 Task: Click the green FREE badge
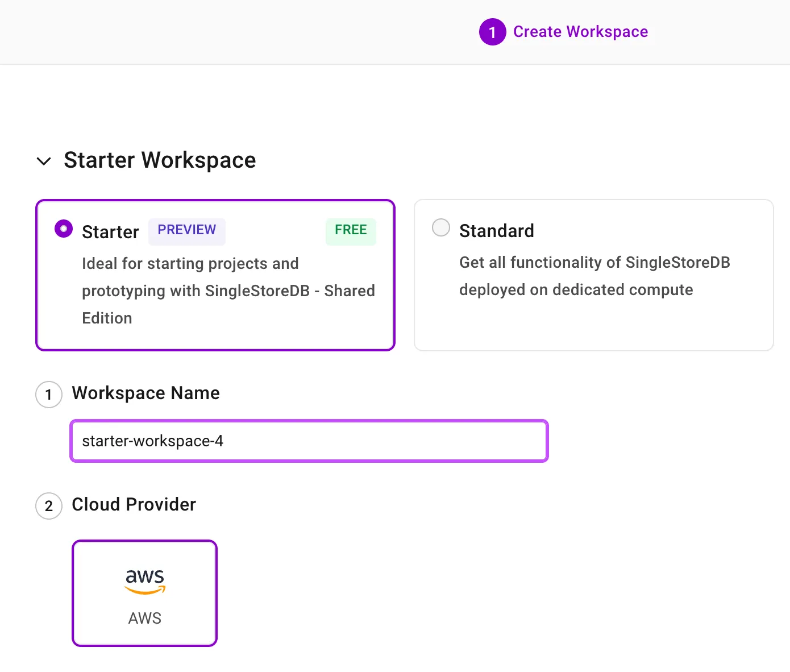(351, 230)
